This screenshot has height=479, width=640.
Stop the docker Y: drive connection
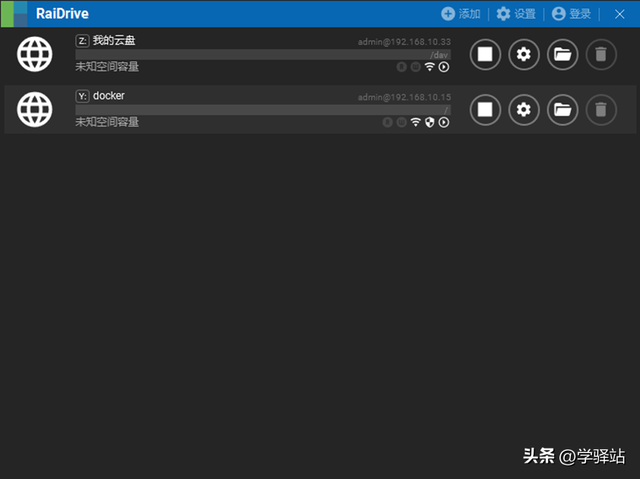click(x=485, y=109)
